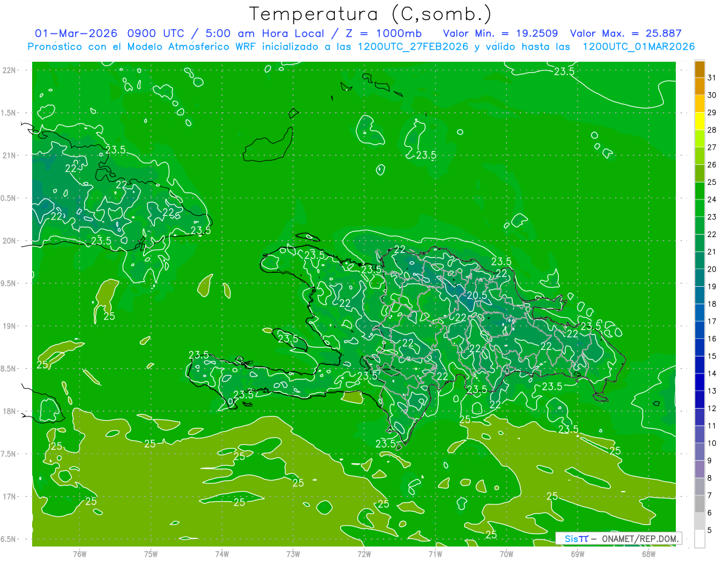Click the color legend value "28"
728x562 pixels.
click(712, 130)
